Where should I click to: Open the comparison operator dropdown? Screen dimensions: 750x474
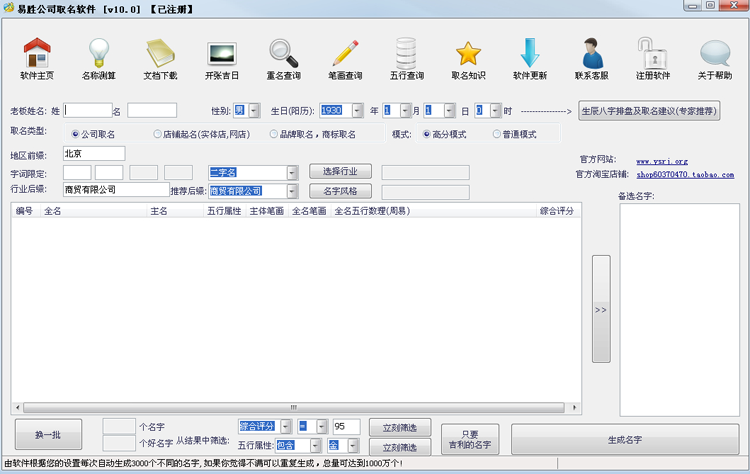322,426
